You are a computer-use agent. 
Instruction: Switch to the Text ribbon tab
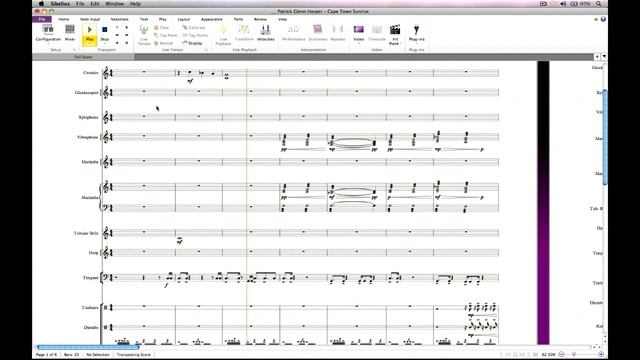point(144,19)
